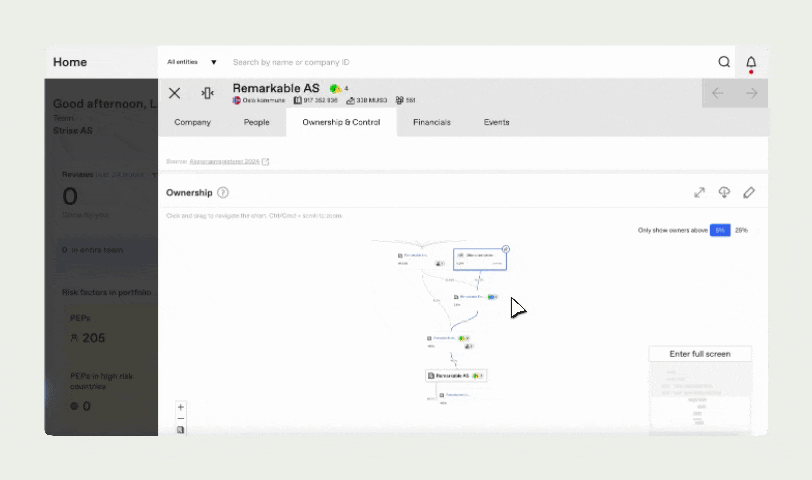The height and width of the screenshot is (480, 812).
Task: Open the All entities dropdown
Action: click(x=192, y=62)
